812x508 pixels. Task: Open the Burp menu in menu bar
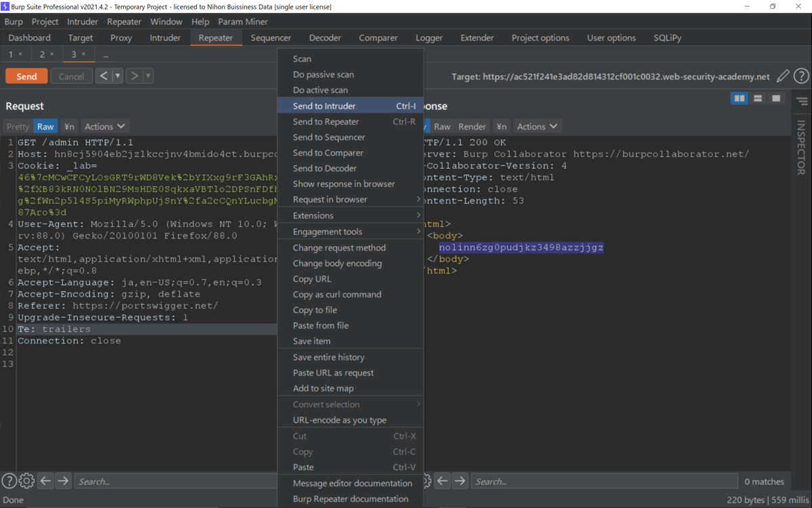click(14, 22)
